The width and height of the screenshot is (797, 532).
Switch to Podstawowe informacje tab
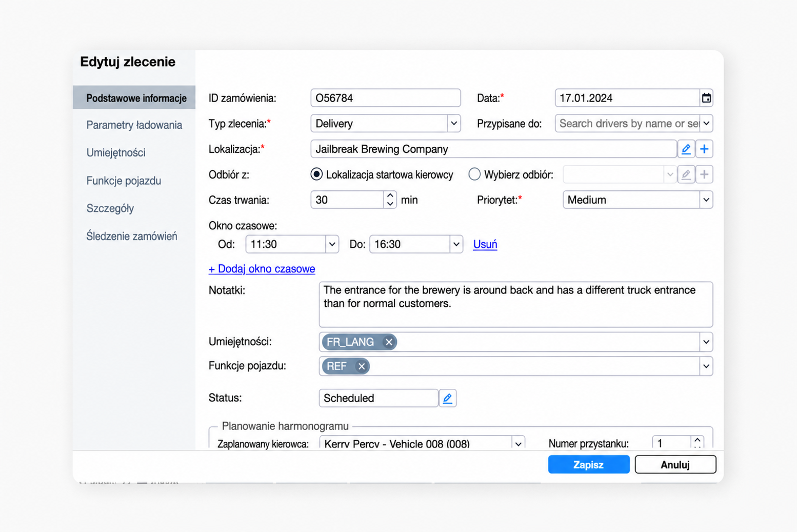tap(134, 98)
